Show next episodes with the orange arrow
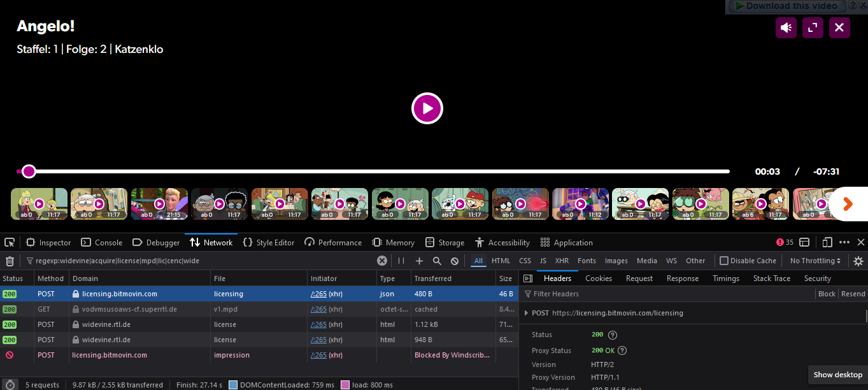Image resolution: width=868 pixels, height=390 pixels. (x=848, y=203)
